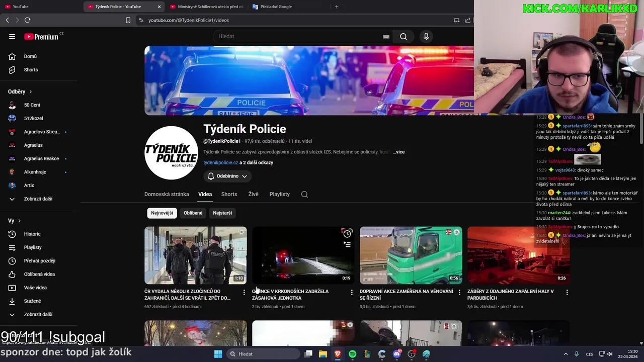Viewport: 644px width, 362px height.
Task: Click the browser address bar URL
Action: [x=189, y=20]
